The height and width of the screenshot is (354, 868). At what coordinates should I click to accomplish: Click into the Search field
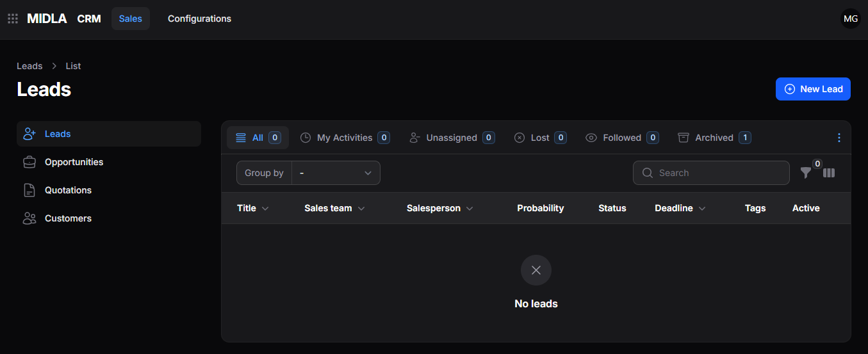711,173
